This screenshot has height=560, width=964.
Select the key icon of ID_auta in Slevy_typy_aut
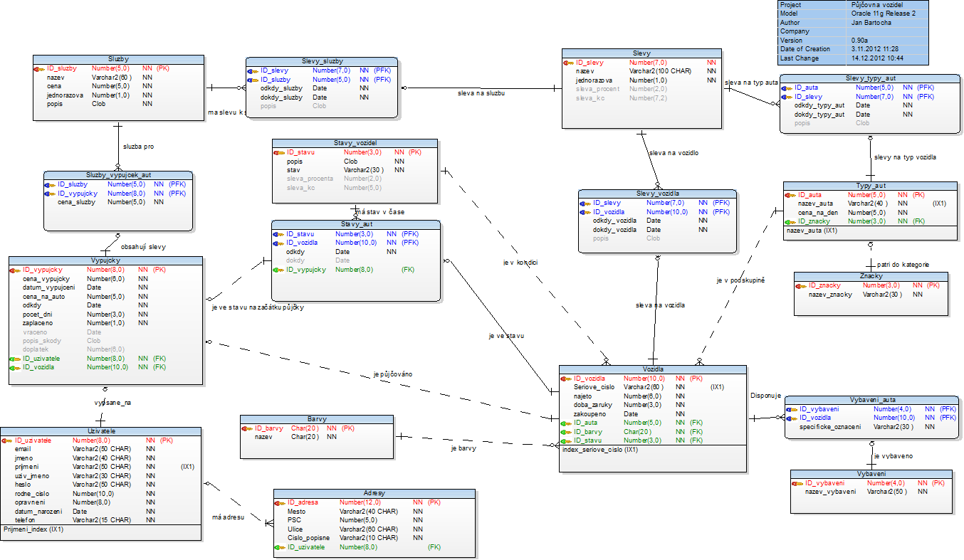click(787, 88)
